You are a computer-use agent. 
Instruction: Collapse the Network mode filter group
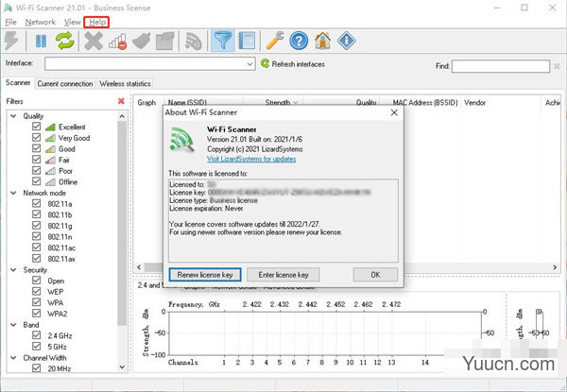click(x=13, y=193)
